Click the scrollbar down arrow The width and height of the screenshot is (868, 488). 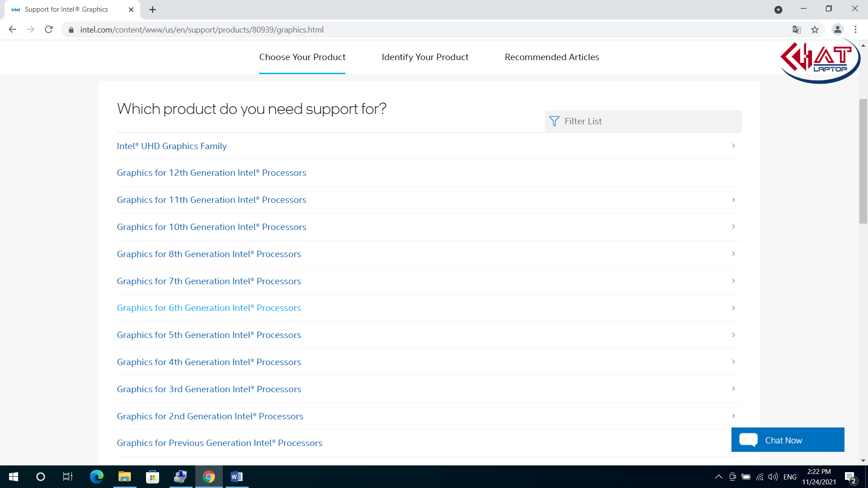863,460
